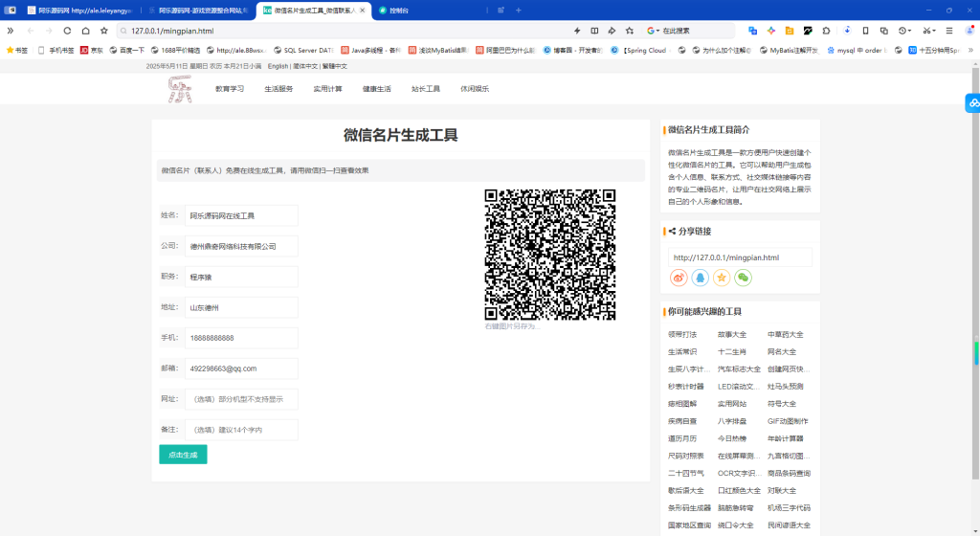This screenshot has width=980, height=536.
Task: Switch language to 繁體中文
Action: pyautogui.click(x=334, y=66)
